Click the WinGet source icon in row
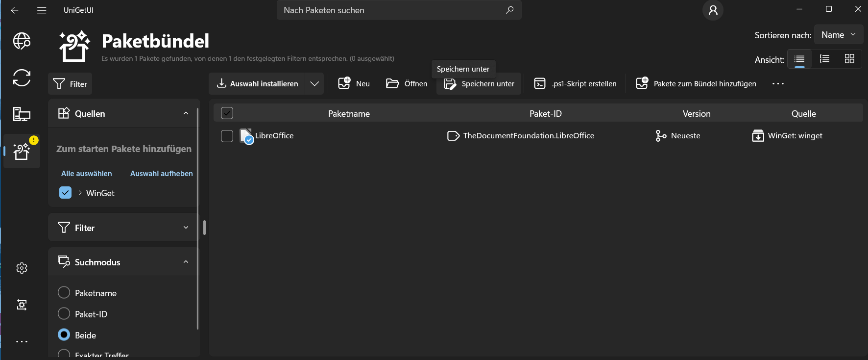 pyautogui.click(x=758, y=136)
